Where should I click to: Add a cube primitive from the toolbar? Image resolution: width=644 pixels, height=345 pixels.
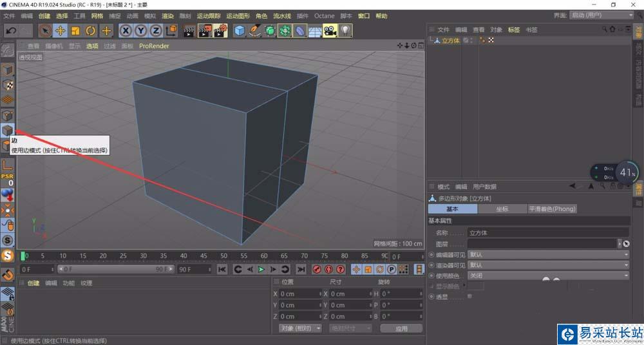[x=240, y=30]
